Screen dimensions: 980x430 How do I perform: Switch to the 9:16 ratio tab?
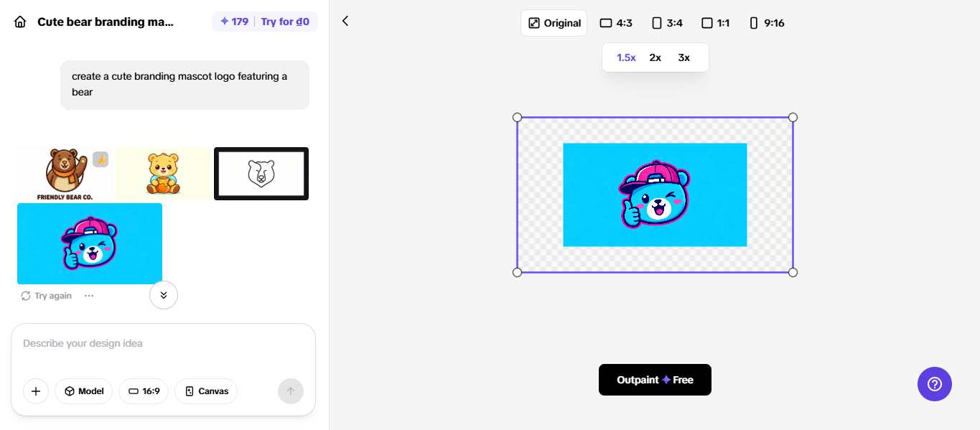(767, 23)
